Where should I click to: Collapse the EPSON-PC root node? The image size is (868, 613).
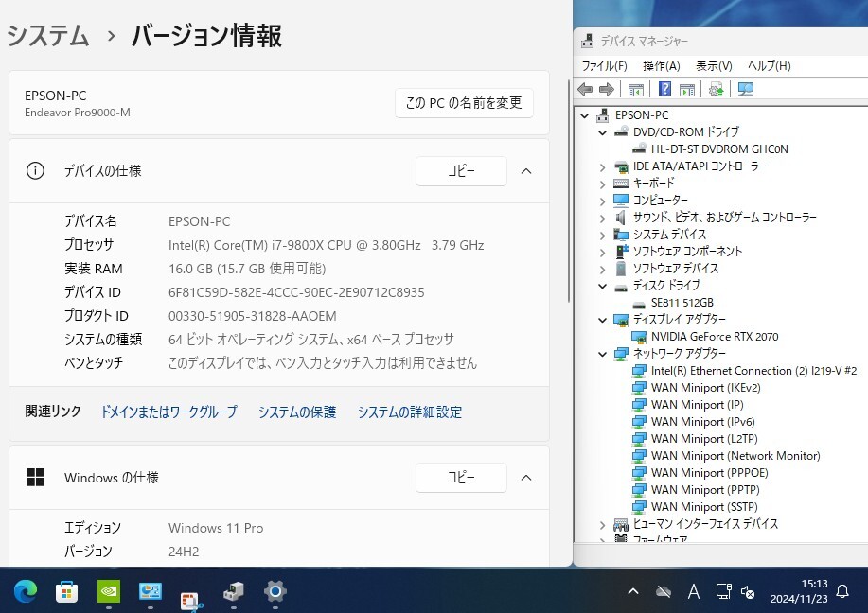585,115
